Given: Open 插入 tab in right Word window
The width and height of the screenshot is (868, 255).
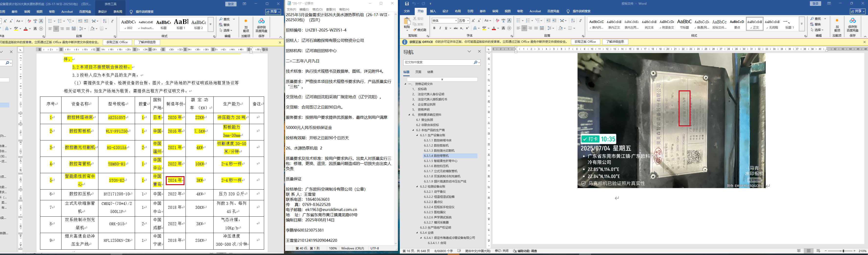Looking at the screenshot, I should pyautogui.click(x=433, y=11).
